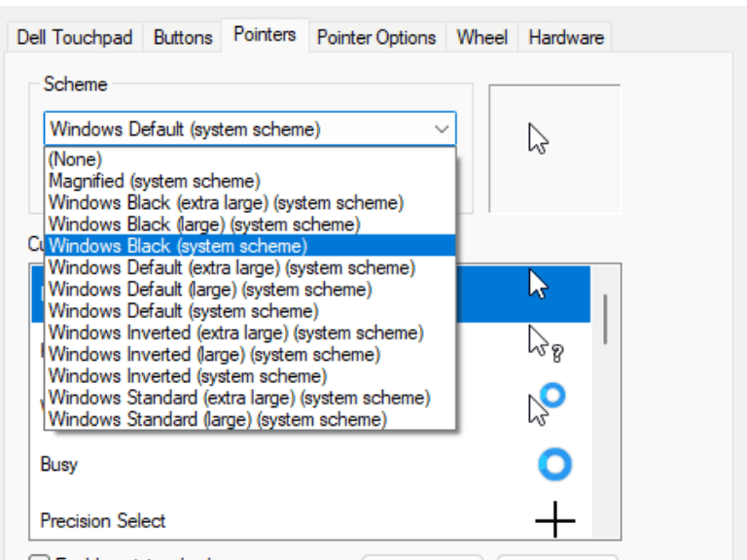Pick Windows Black (large) scheme
Viewport: 747px width, 560px height.
250,225
